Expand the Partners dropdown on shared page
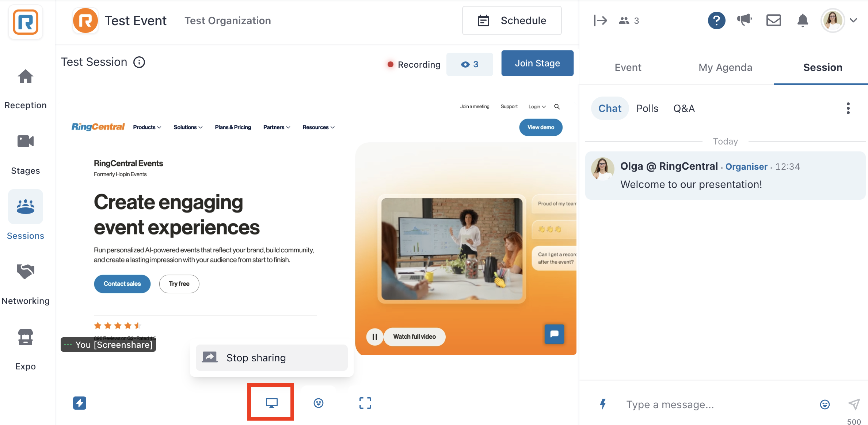The height and width of the screenshot is (425, 868). pyautogui.click(x=277, y=127)
